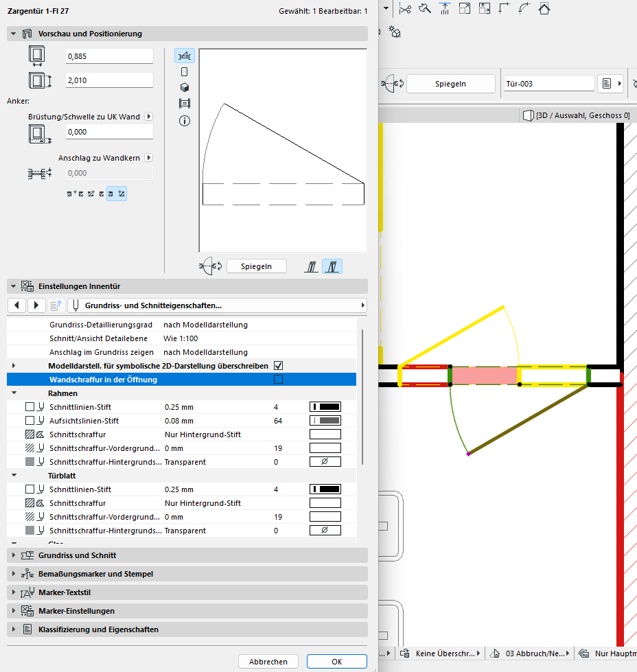Switch to 3D / Auswahl, Geschoss 0 tab
The image size is (637, 672).
[x=577, y=115]
